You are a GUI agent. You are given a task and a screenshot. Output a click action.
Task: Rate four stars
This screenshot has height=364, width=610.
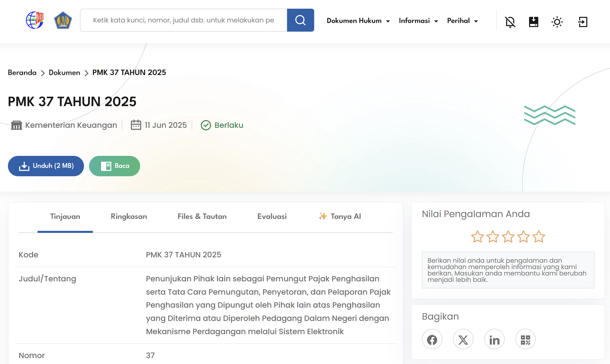[x=523, y=237]
